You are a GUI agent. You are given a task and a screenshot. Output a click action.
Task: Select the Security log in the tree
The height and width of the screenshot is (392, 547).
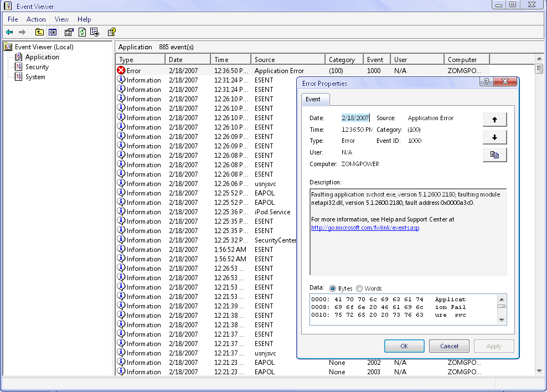37,67
